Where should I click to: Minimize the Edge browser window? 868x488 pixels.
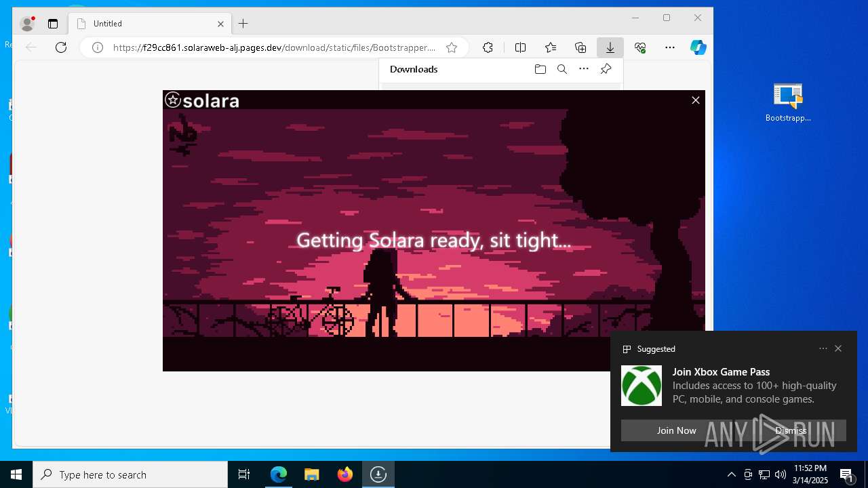click(635, 18)
